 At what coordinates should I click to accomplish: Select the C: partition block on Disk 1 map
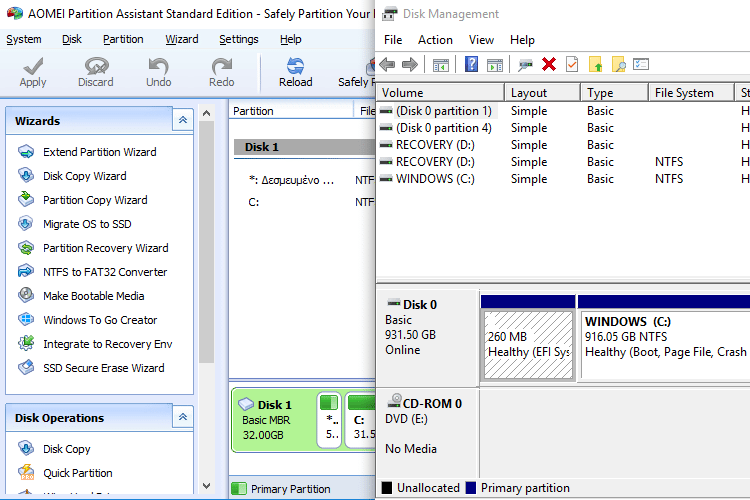click(362, 420)
